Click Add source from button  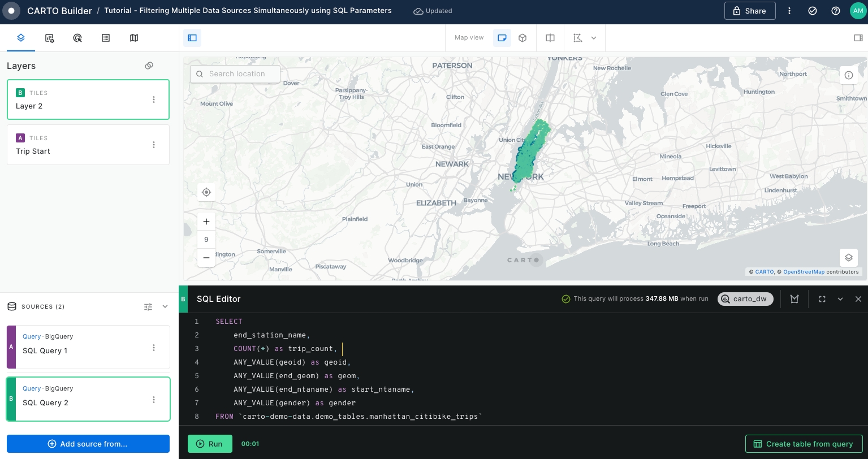point(88,444)
